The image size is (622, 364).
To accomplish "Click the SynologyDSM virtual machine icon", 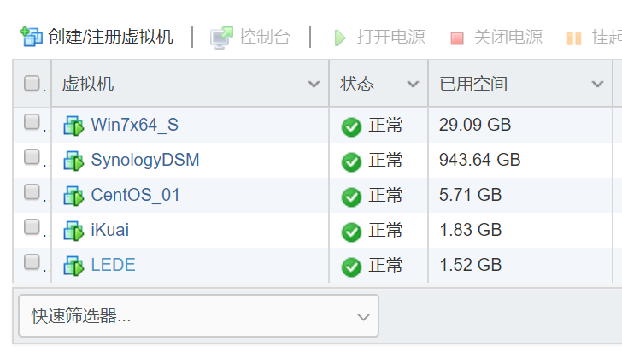I will coord(73,161).
